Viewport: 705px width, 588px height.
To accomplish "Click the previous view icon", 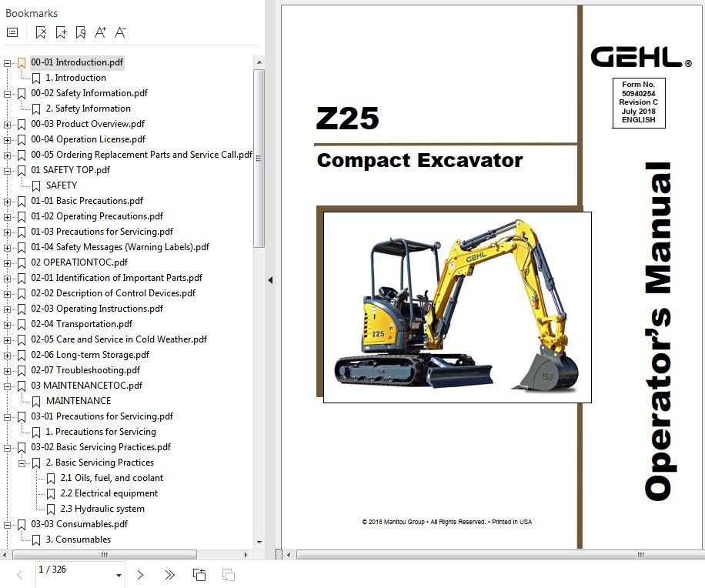I will point(199,575).
